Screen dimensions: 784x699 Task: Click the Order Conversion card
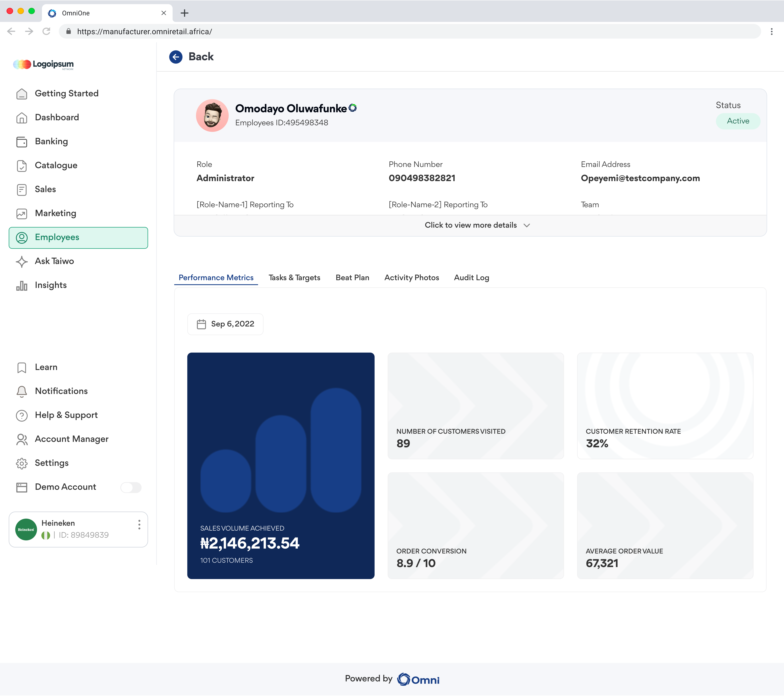[475, 525]
